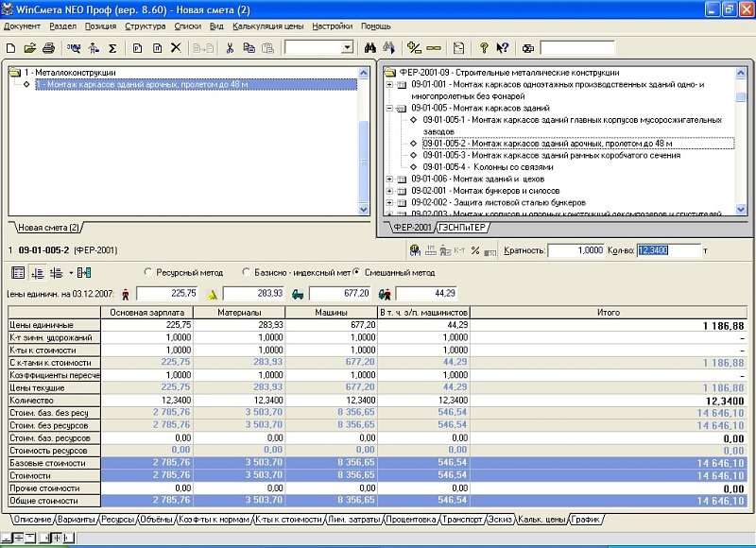Click the machinist wages icon beside 44,29
Image resolution: width=756 pixels, height=548 pixels.
point(385,294)
